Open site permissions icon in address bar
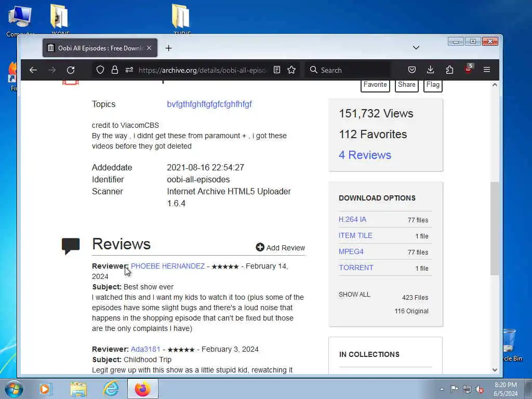532x399 pixels. [x=129, y=70]
